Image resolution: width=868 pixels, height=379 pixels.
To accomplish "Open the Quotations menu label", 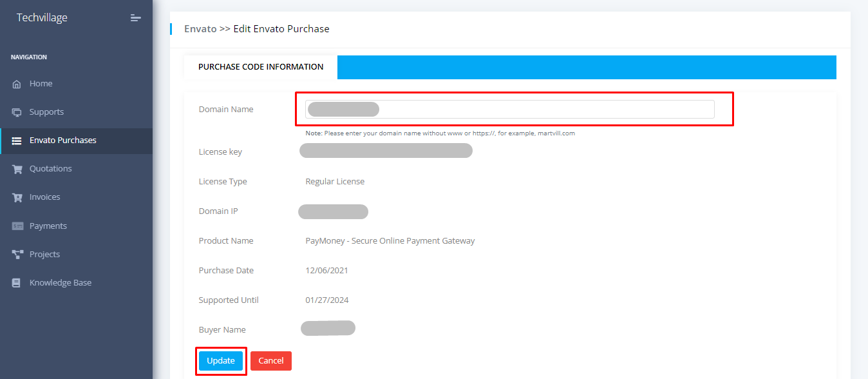I will [x=50, y=169].
